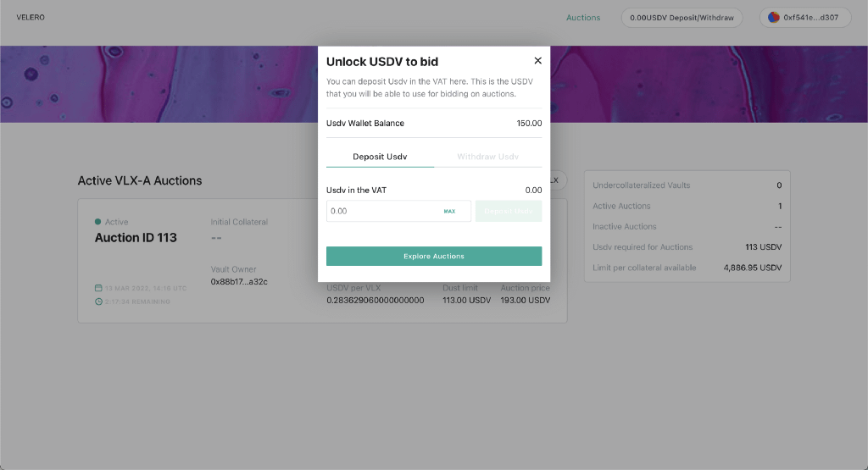868x470 pixels.
Task: Click the clock icon beside time remaining
Action: [x=98, y=301]
